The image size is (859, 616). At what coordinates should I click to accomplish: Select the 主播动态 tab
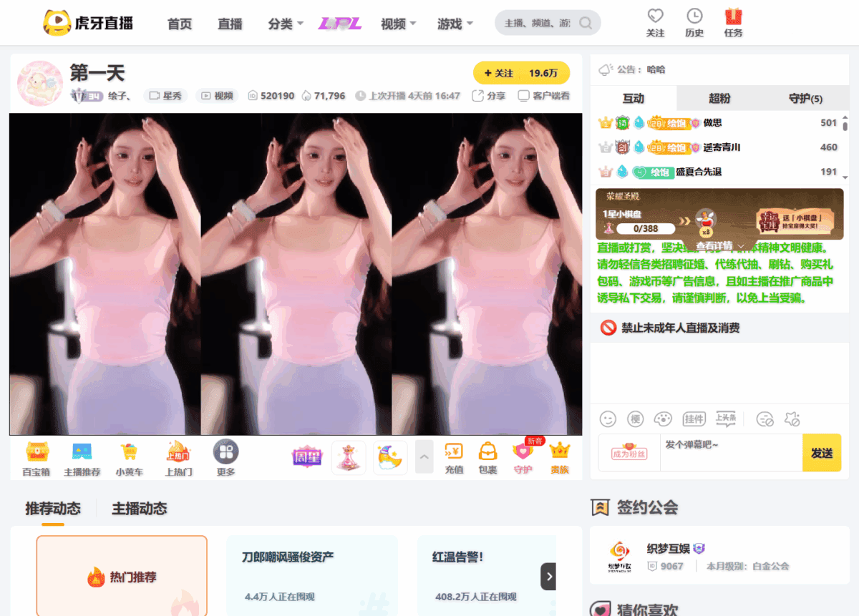coord(139,509)
